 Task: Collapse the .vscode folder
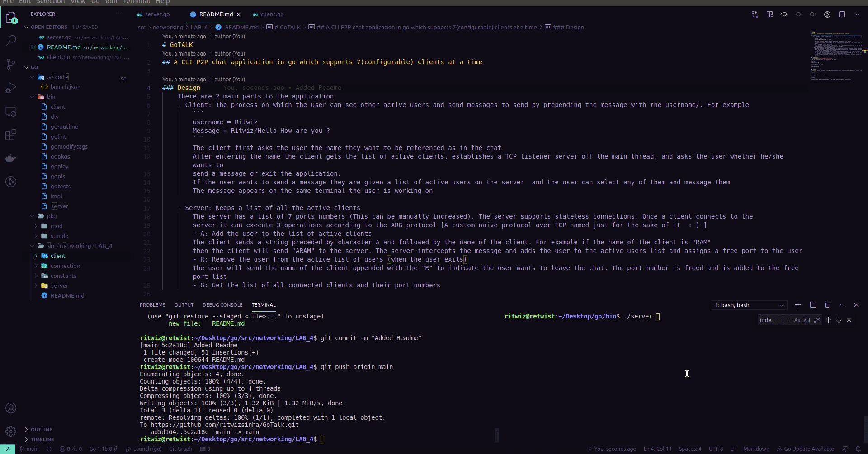(x=33, y=77)
